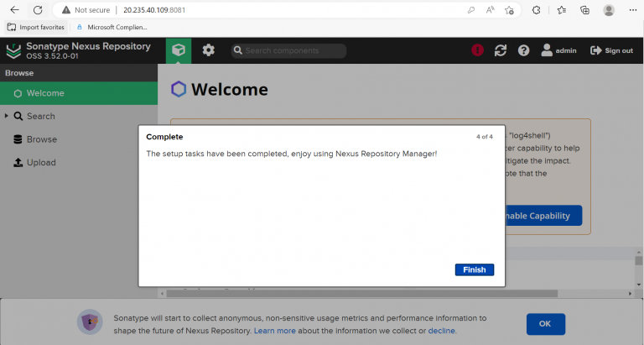The image size is (644, 345).
Task: Click the Nexus refresh icon
Action: pos(501,50)
